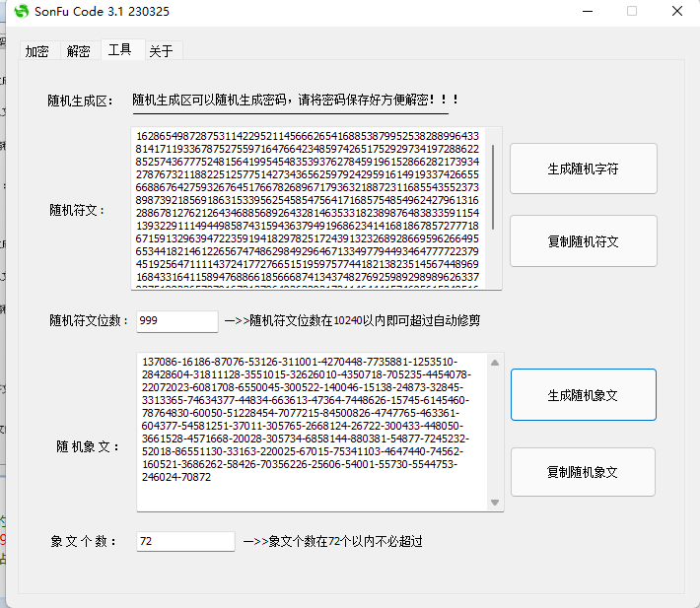This screenshot has height=608, width=700.
Task: Click scroll-up arrow of 随机象文 box
Action: tap(495, 363)
